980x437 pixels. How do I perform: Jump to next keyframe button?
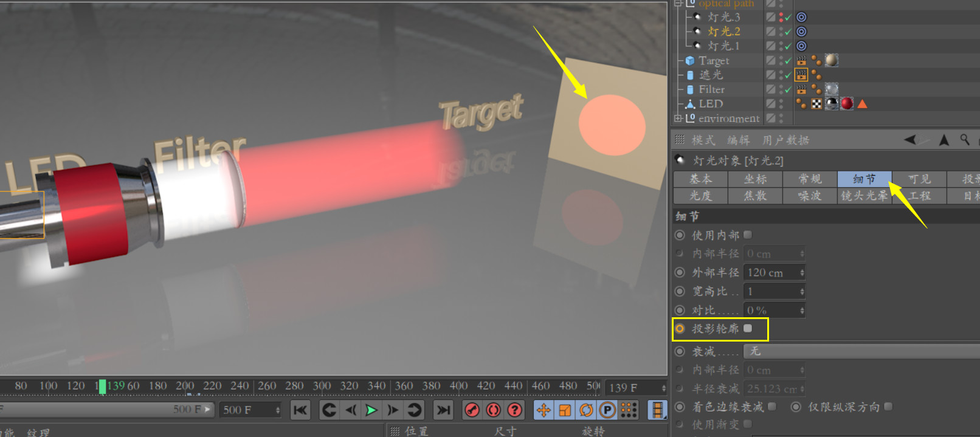pos(415,410)
